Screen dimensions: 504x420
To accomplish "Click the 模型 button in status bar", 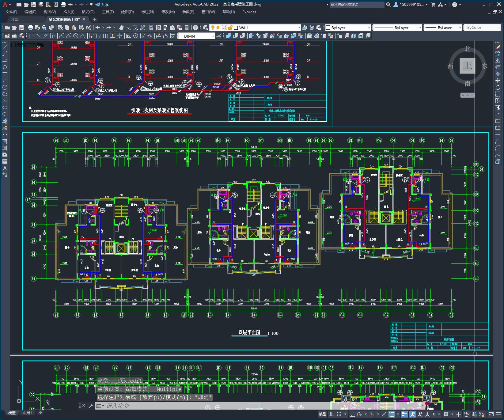I will tap(323, 414).
